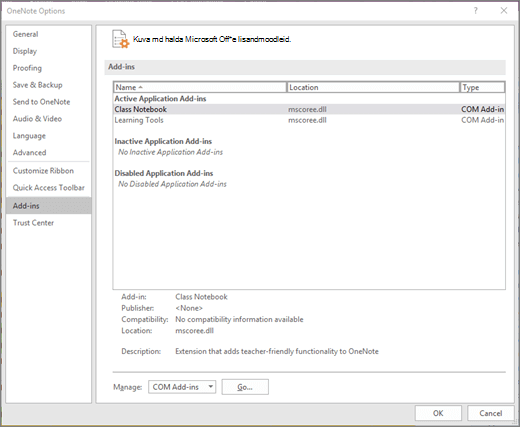Click Inactive Application Add-ins heading
The image size is (520, 427).
[x=163, y=141]
